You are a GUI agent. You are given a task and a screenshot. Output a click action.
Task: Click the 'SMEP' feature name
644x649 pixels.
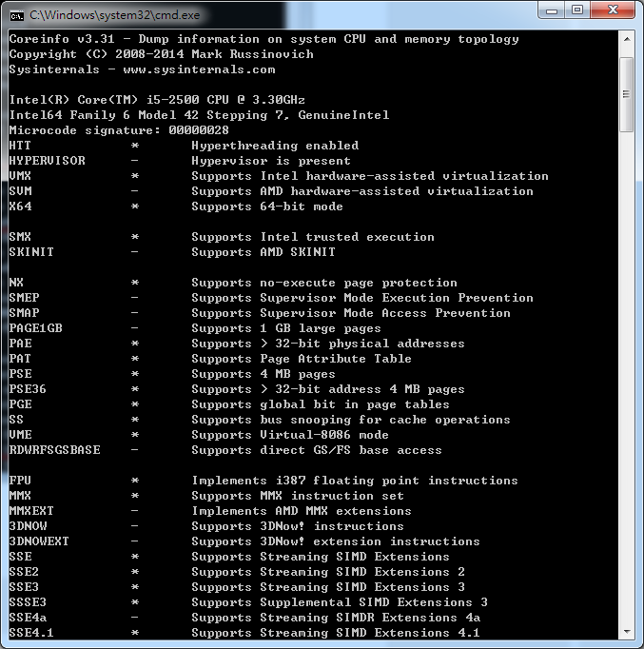24,298
